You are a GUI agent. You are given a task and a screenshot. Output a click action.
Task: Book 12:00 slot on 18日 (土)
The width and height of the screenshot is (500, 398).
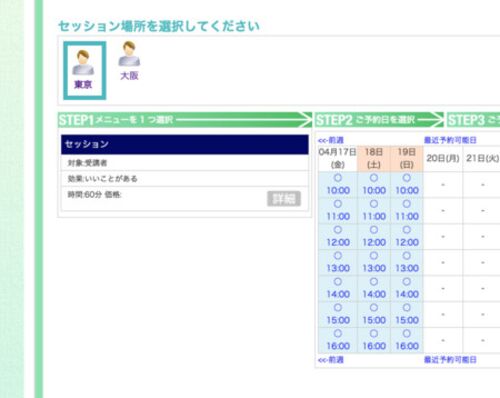[374, 237]
